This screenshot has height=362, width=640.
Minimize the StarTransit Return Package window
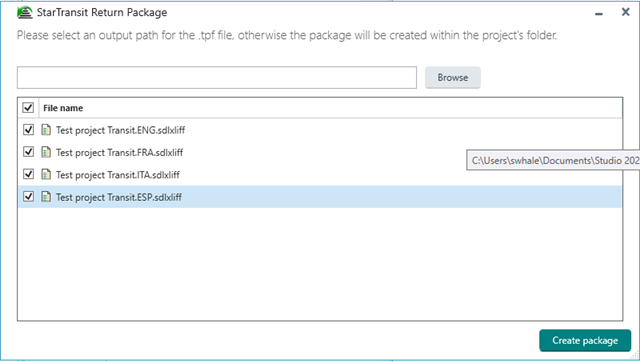[599, 14]
